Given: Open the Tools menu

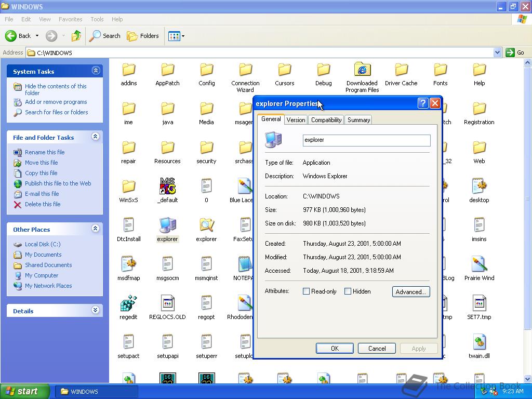Looking at the screenshot, I should click(x=97, y=19).
